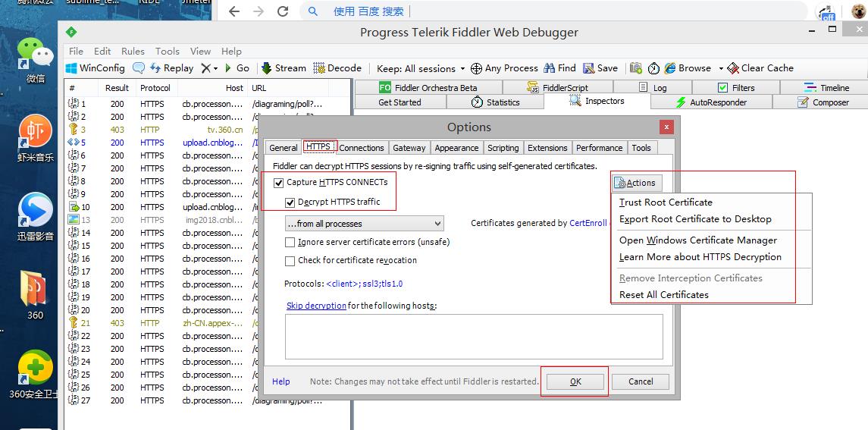This screenshot has width=868, height=430.
Task: Open the Edit menu
Action: (x=102, y=51)
